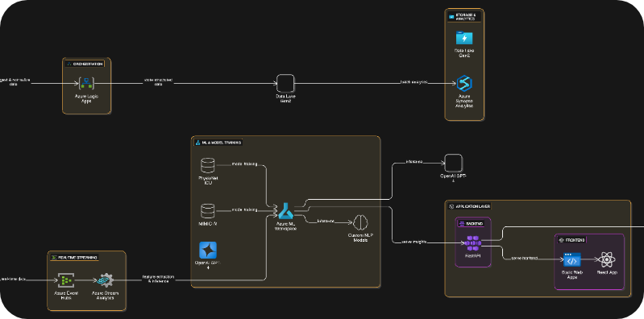Select the FastAPI backend icon

coord(473,243)
